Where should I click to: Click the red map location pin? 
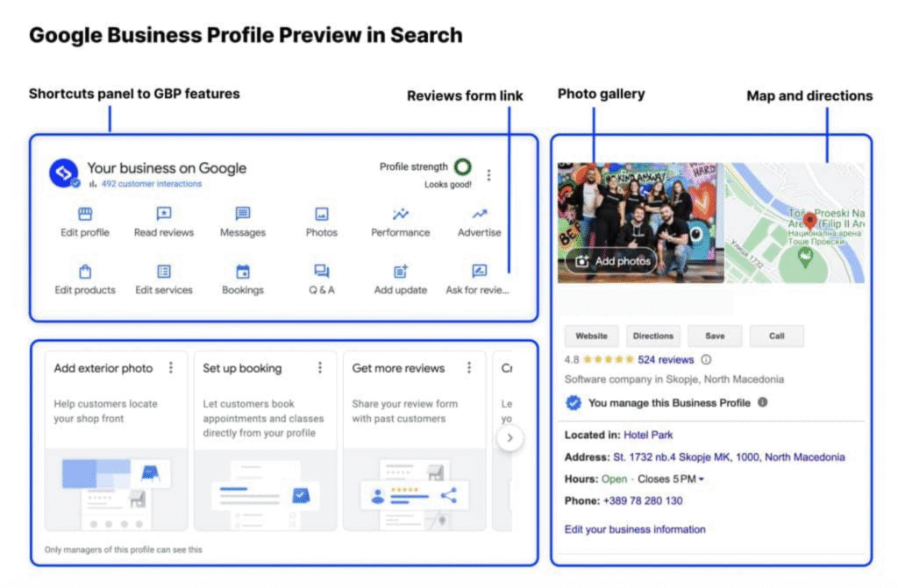coord(809,221)
